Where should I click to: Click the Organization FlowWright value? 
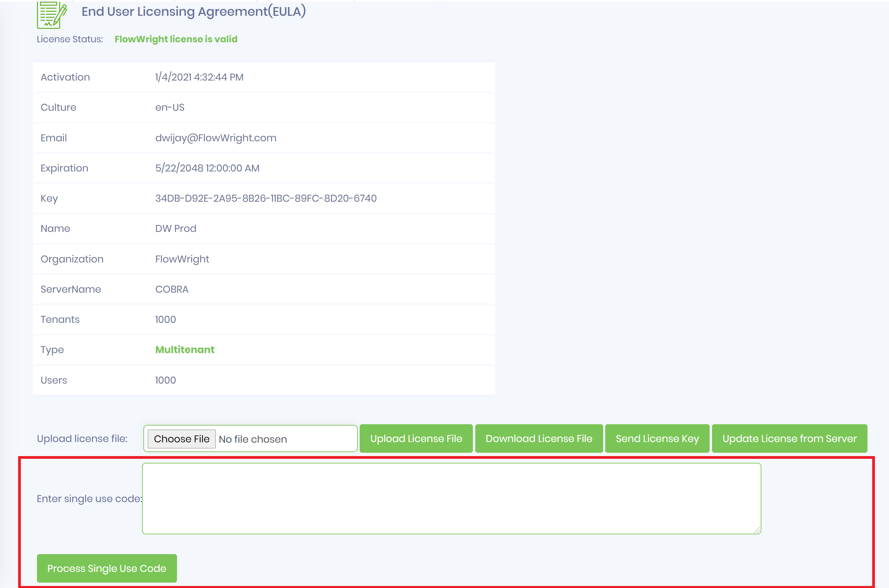(182, 259)
